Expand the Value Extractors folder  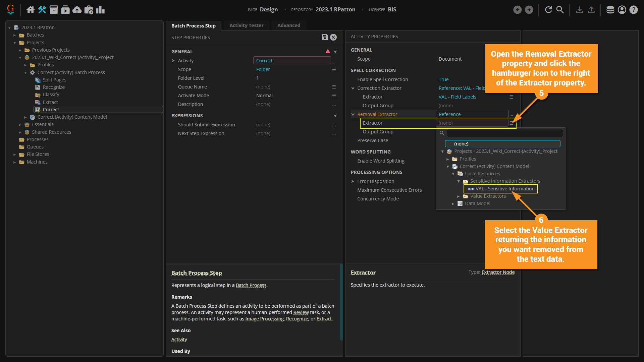(x=459, y=196)
